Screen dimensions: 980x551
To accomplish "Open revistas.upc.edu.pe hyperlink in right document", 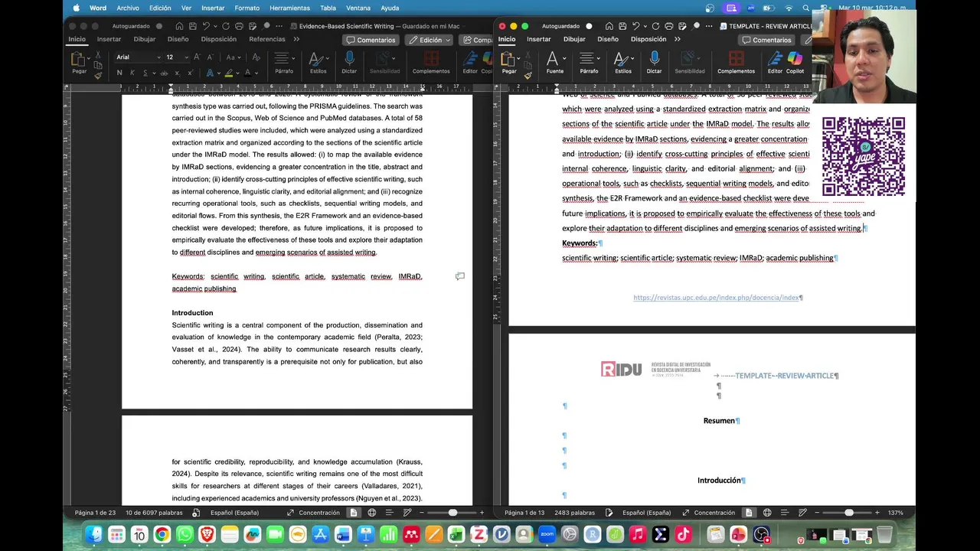I will point(717,298).
